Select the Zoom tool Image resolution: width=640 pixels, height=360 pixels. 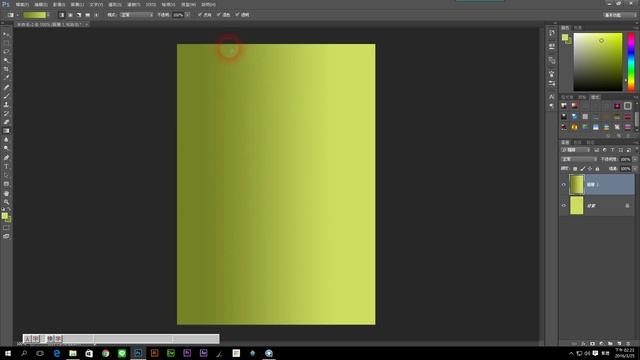[6, 202]
